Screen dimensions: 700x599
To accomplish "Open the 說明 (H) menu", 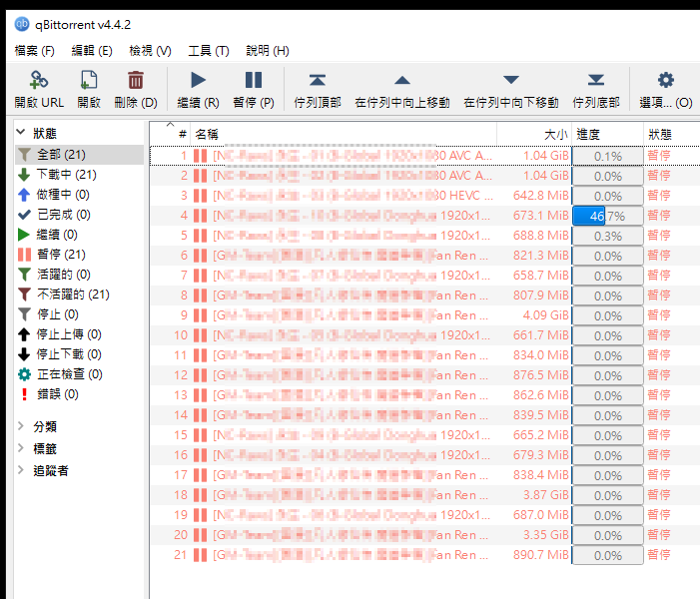I will 268,51.
